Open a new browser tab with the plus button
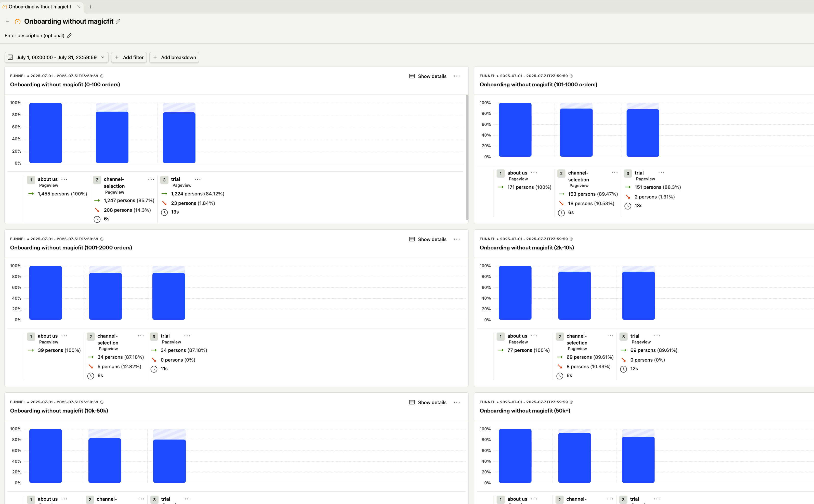The height and width of the screenshot is (504, 814). [90, 6]
